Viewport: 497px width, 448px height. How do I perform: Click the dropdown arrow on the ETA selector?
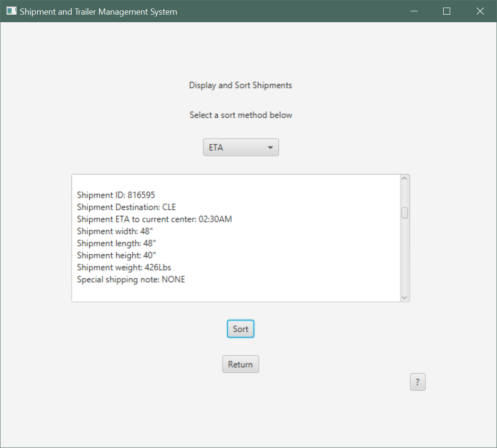point(271,147)
